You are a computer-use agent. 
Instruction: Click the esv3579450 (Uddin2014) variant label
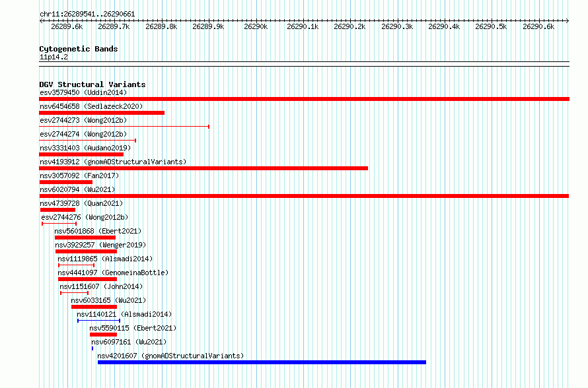[83, 92]
